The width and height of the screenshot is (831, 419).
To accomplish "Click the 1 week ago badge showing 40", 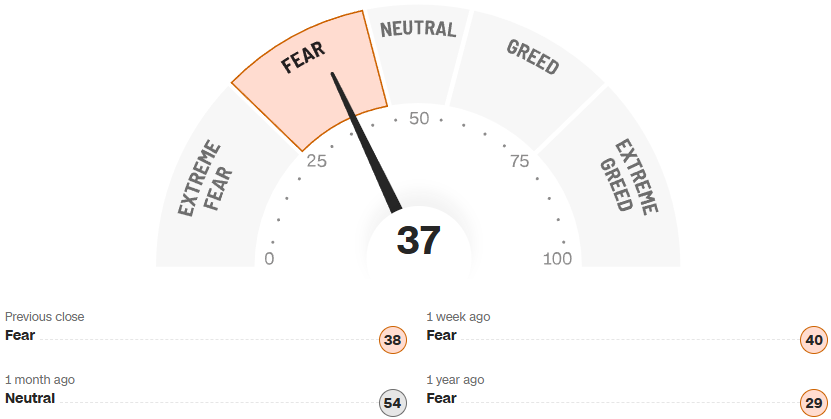I will 814,340.
